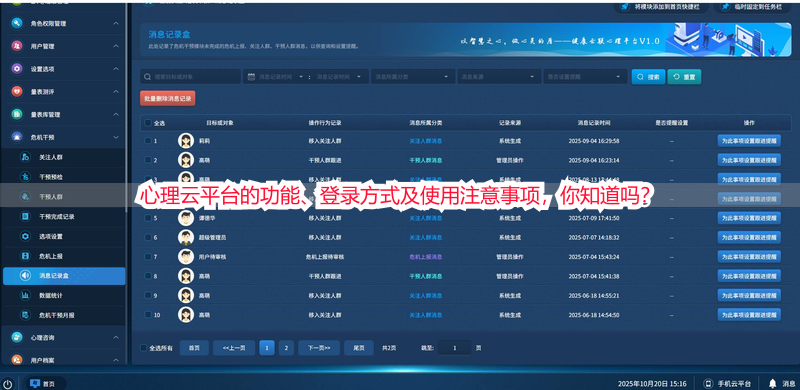Click the 下一页>> button
800x390 pixels.
point(319,348)
